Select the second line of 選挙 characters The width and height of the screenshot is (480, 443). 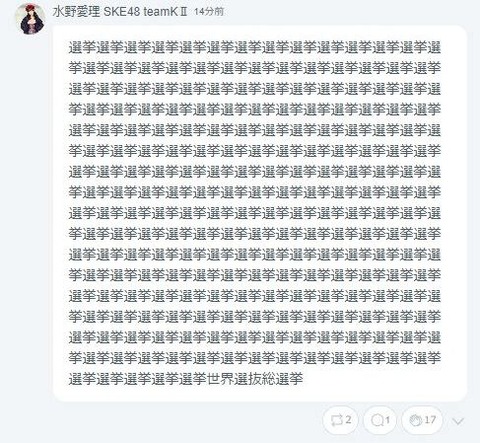[255, 68]
